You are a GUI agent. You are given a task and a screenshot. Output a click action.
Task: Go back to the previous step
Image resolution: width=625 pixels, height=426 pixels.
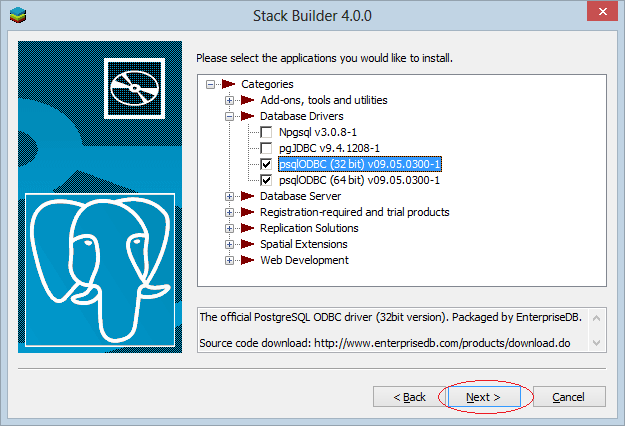(x=409, y=397)
